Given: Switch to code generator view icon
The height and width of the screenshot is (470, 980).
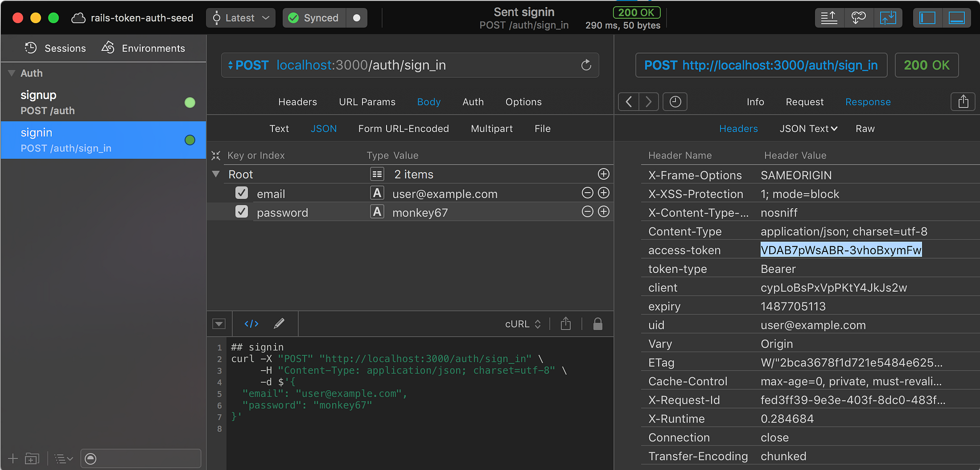Looking at the screenshot, I should (251, 323).
